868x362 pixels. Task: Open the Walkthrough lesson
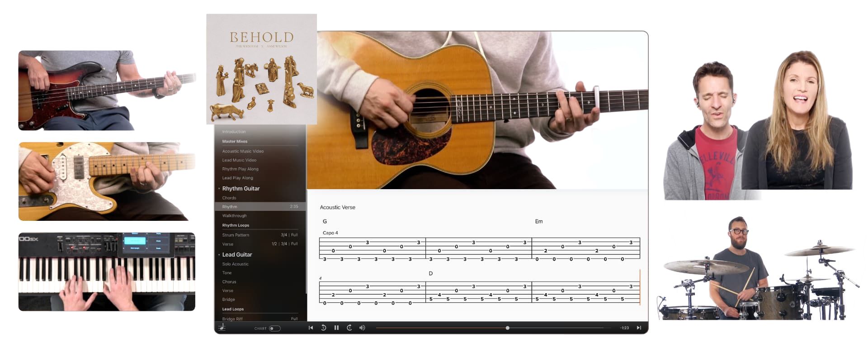pos(234,216)
